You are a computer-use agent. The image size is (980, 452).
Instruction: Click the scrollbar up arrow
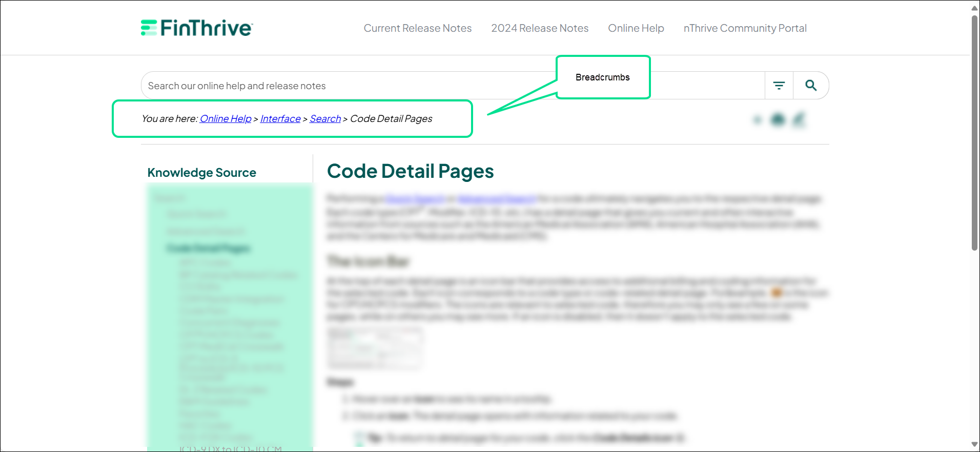pos(974,8)
